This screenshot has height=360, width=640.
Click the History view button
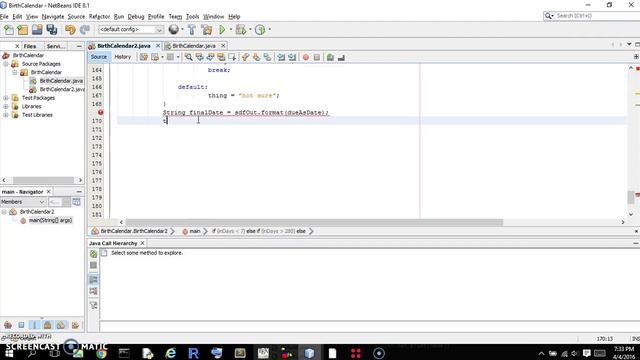coord(122,57)
